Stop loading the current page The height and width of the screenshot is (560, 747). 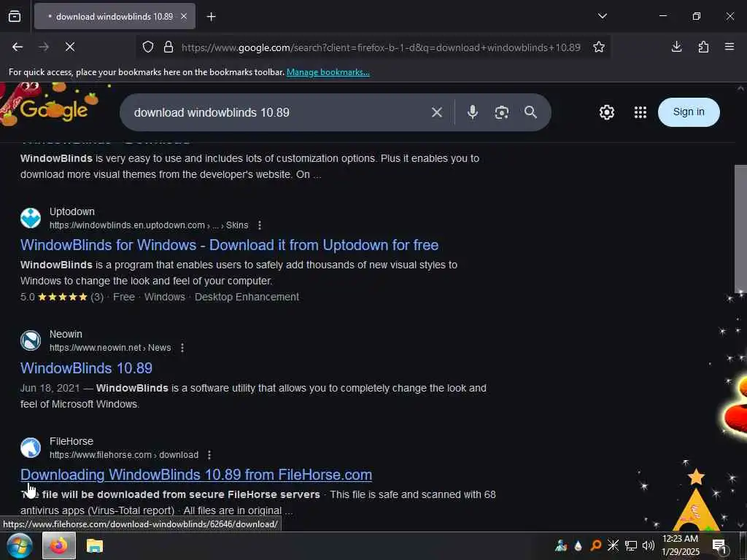click(x=70, y=47)
